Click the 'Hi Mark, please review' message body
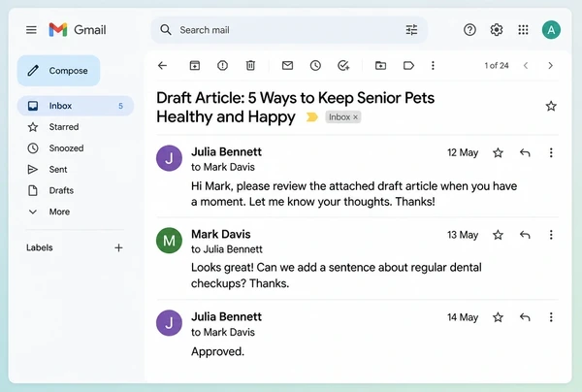Image resolution: width=582 pixels, height=392 pixels. tap(354, 193)
